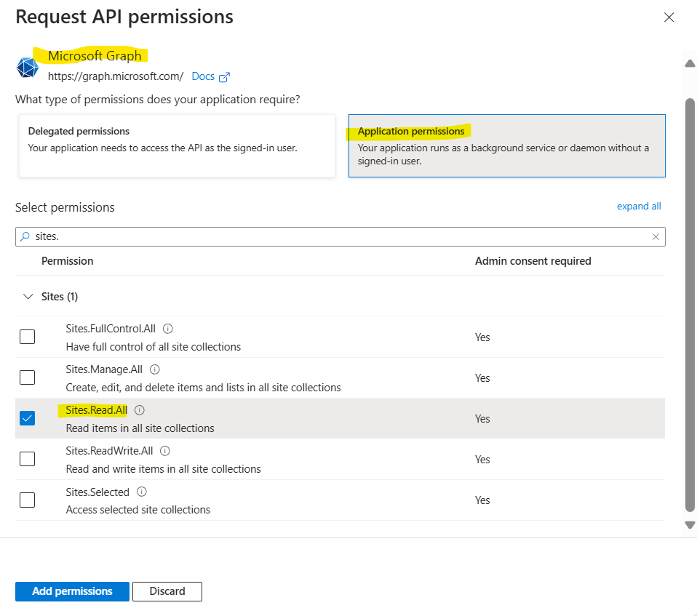Check the Sites.ReadWrite.All permission box
697x616 pixels.
pyautogui.click(x=27, y=459)
